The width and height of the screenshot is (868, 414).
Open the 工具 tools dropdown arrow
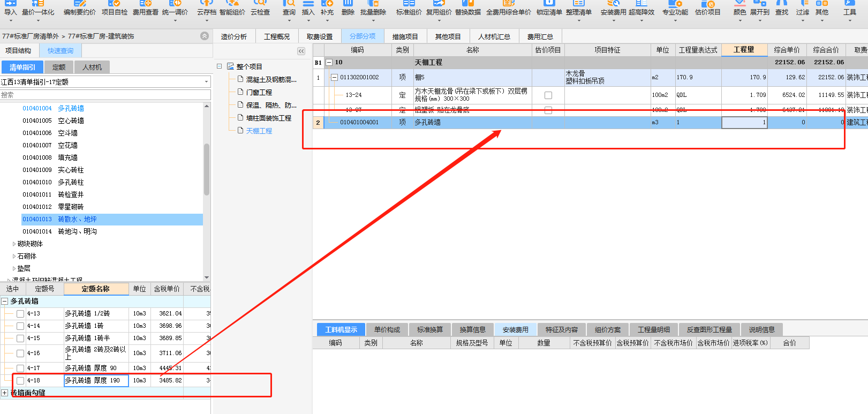tap(850, 21)
